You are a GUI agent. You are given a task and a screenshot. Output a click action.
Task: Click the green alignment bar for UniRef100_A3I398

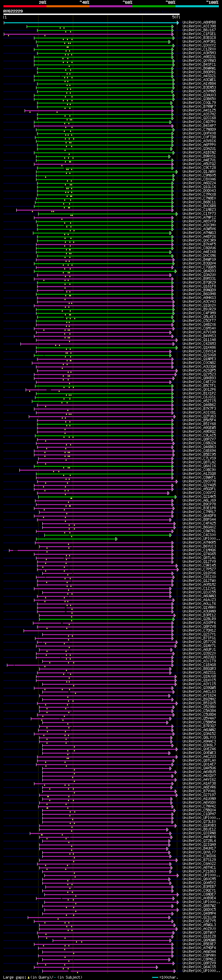(100, 27)
